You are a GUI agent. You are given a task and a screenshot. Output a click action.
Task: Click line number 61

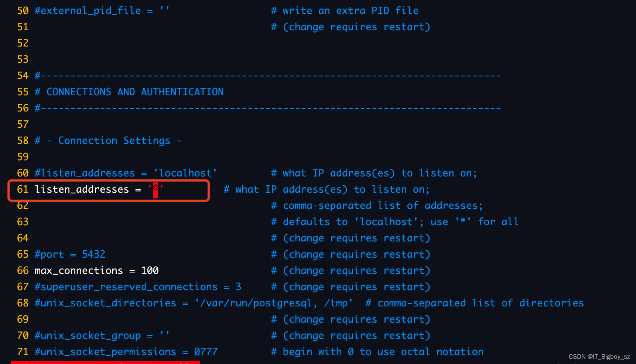(x=23, y=189)
